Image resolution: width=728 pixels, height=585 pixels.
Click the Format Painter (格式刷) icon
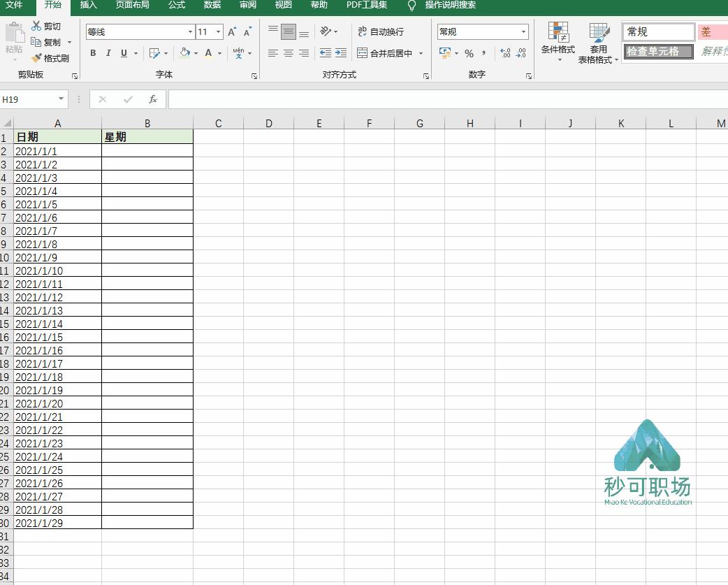click(x=37, y=59)
